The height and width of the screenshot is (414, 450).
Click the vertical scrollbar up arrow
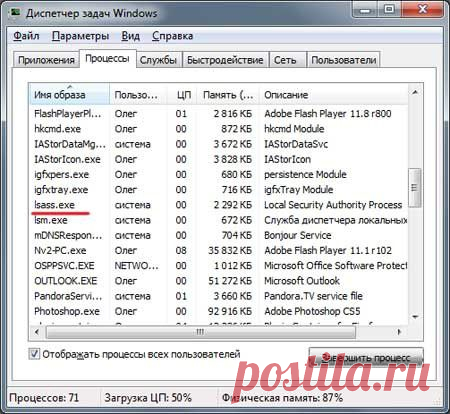pyautogui.click(x=415, y=92)
